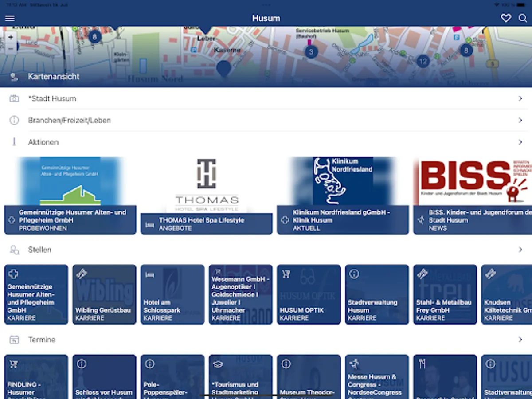Image resolution: width=532 pixels, height=399 pixels.
Task: Open Stahl- & Metallbau Frey tile
Action: pyautogui.click(x=445, y=294)
